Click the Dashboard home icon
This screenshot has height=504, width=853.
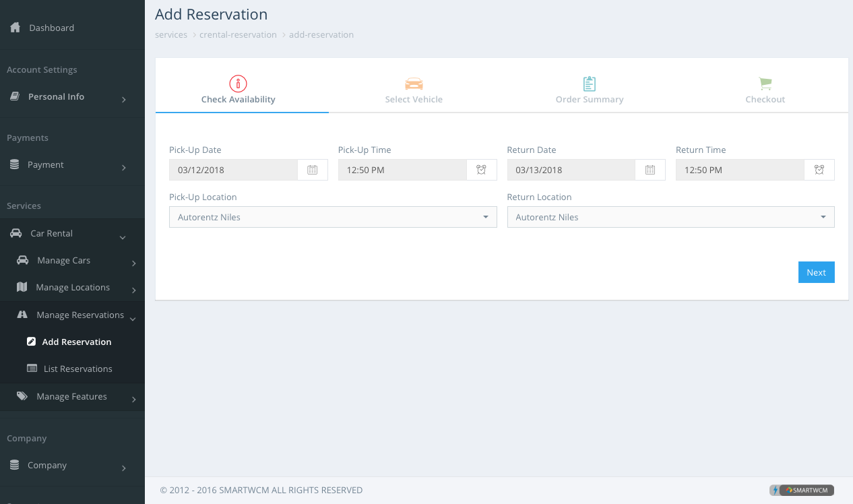[x=15, y=28]
